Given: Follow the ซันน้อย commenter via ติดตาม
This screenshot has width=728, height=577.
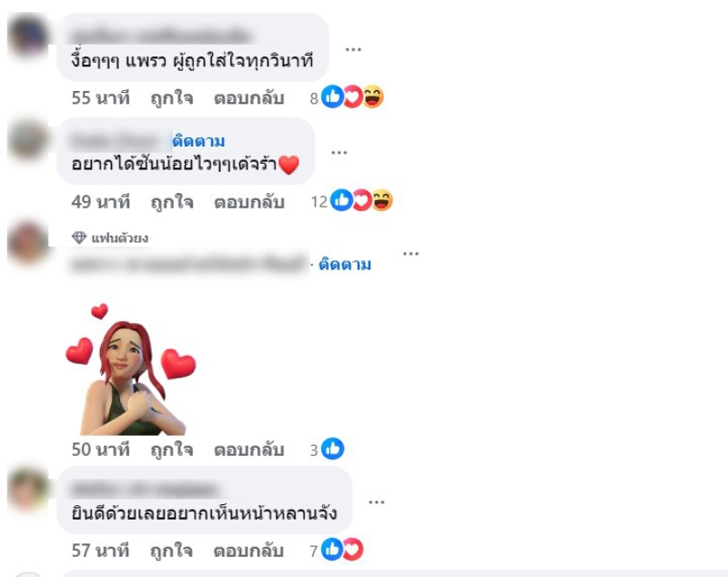Looking at the screenshot, I should point(198,141).
